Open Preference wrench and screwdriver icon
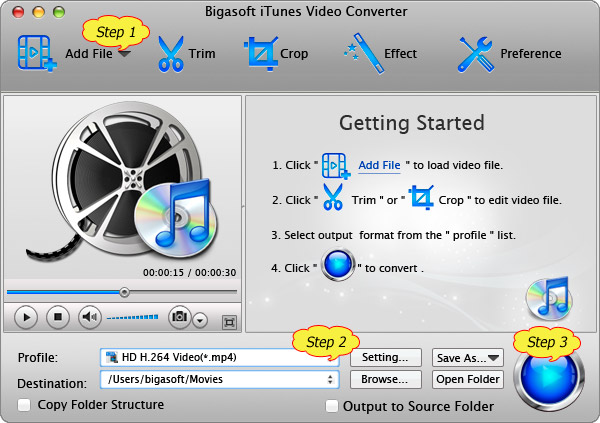The height and width of the screenshot is (423, 600). [475, 54]
